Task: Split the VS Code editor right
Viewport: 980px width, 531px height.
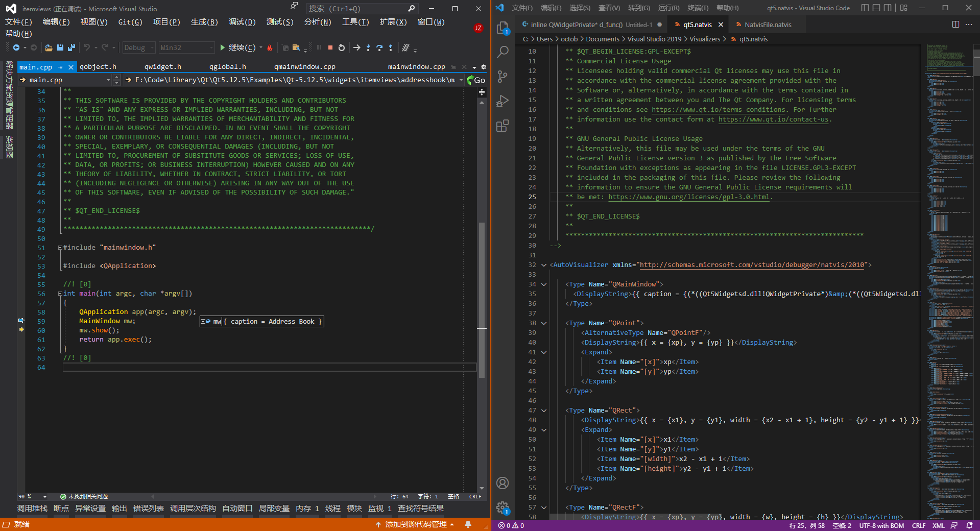Action: point(955,25)
